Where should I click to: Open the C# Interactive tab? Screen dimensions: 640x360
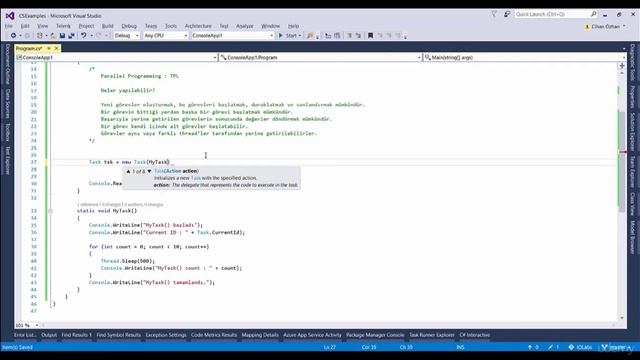coord(475,335)
